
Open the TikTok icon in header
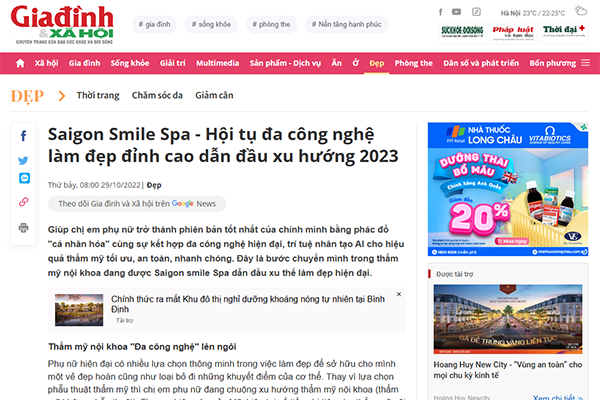click(x=476, y=12)
